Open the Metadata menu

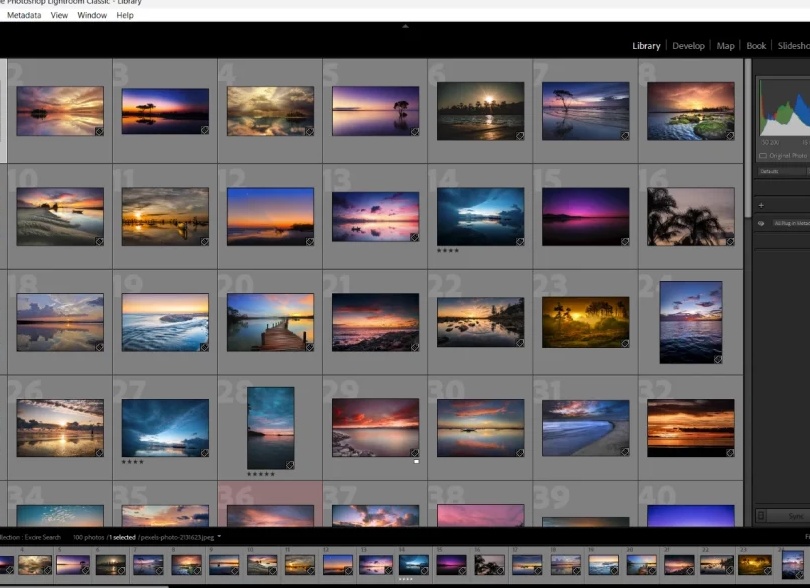click(x=24, y=15)
